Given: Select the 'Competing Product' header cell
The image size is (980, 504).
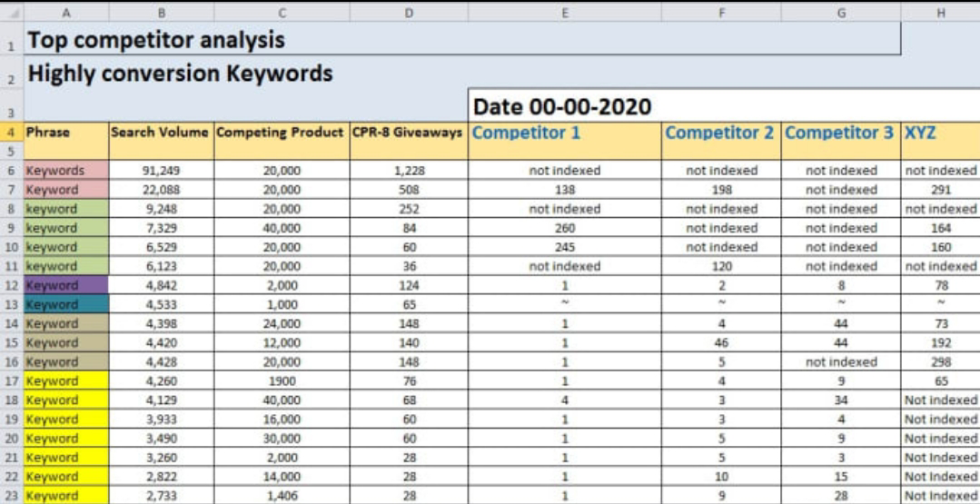Looking at the screenshot, I should pyautogui.click(x=282, y=133).
